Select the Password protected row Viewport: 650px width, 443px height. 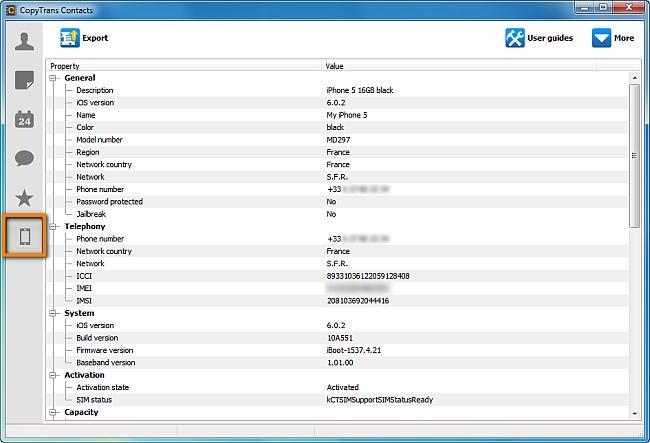pyautogui.click(x=338, y=202)
